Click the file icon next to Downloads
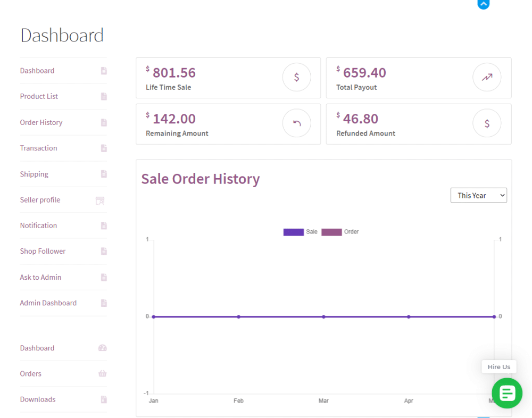This screenshot has width=532, height=418. click(x=103, y=399)
